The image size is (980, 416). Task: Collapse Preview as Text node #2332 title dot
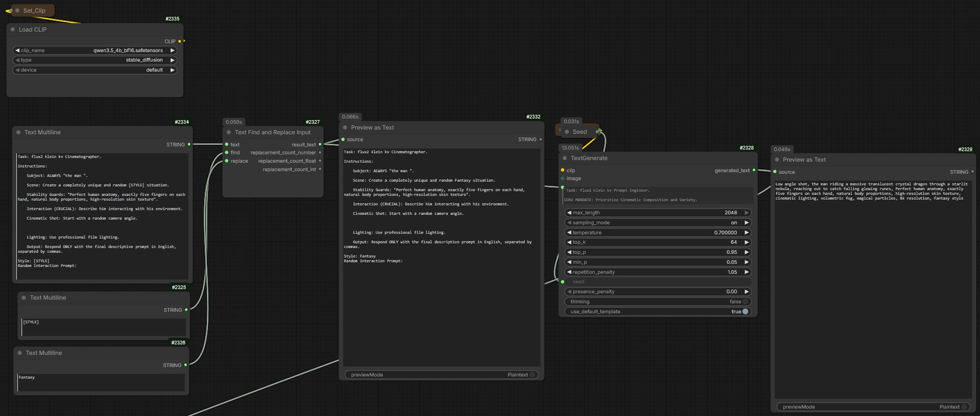345,127
